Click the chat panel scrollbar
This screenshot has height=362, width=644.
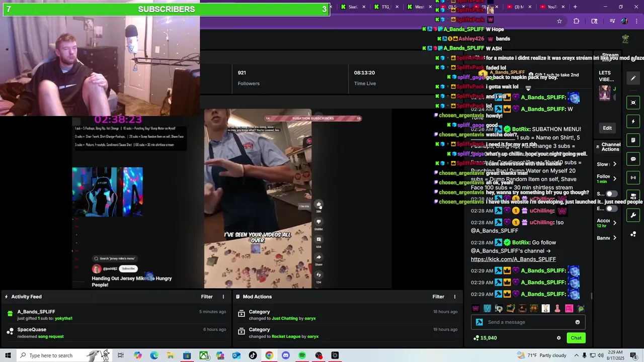pyautogui.click(x=591, y=296)
